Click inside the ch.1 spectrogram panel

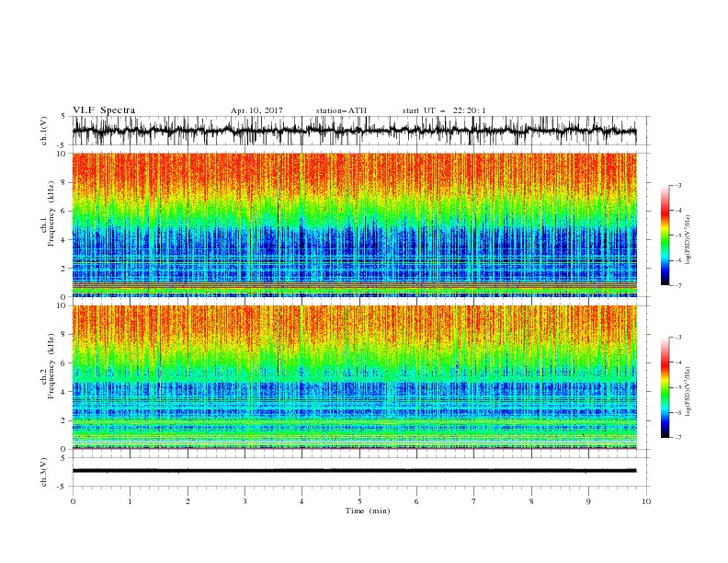tap(354, 224)
